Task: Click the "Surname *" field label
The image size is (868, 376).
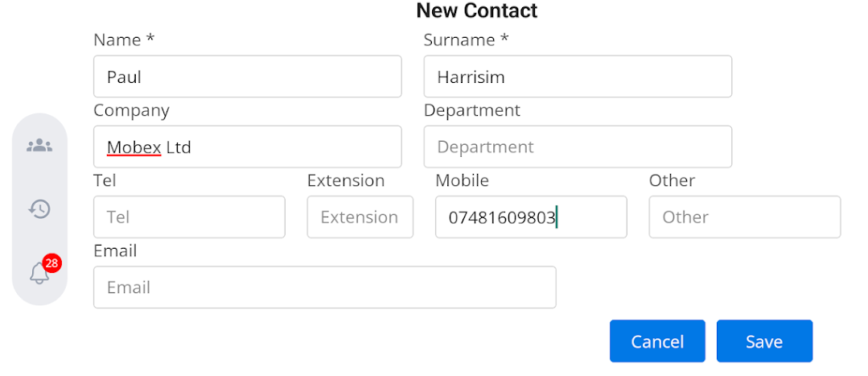Action: (x=466, y=39)
